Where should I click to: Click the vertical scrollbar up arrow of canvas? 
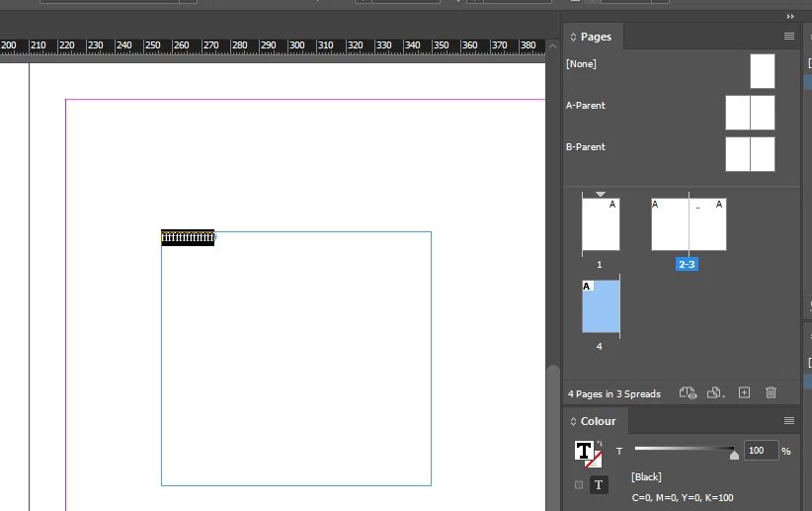(x=552, y=46)
